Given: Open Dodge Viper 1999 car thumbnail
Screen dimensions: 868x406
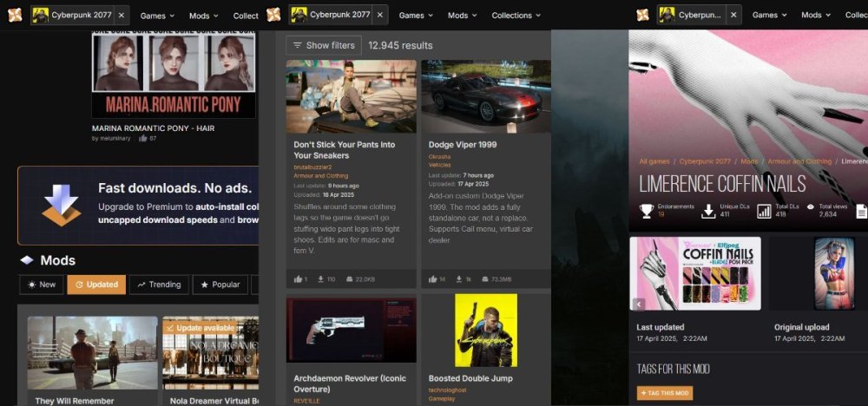Looking at the screenshot, I should [486, 96].
